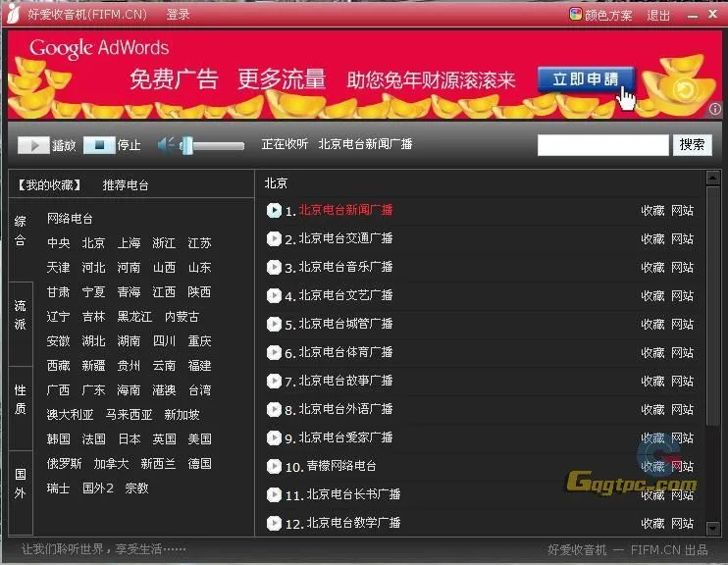The width and height of the screenshot is (728, 565).
Task: Play station 1 北京电台新闻广播 icon
Action: coord(274,210)
